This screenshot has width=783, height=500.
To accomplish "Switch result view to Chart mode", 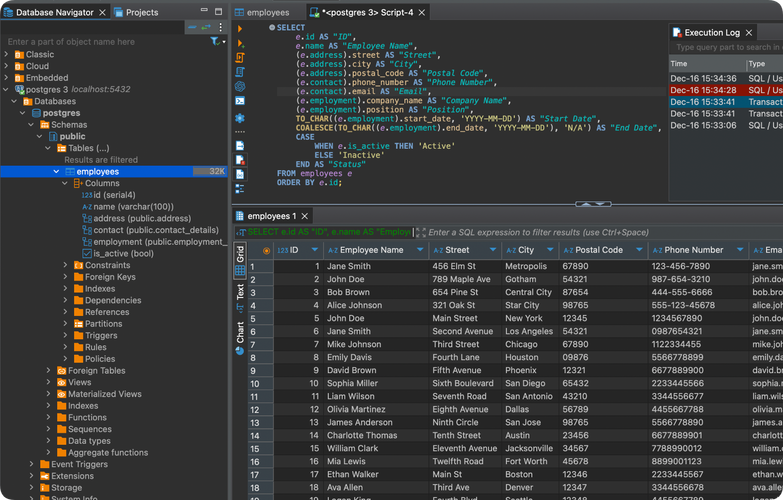I will tap(240, 332).
